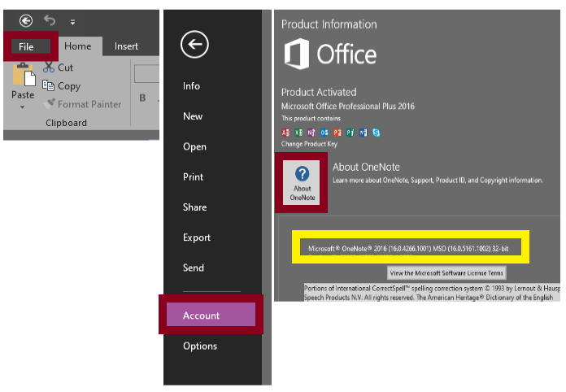Select New in the backstage menu
566x392 pixels.
pos(193,116)
